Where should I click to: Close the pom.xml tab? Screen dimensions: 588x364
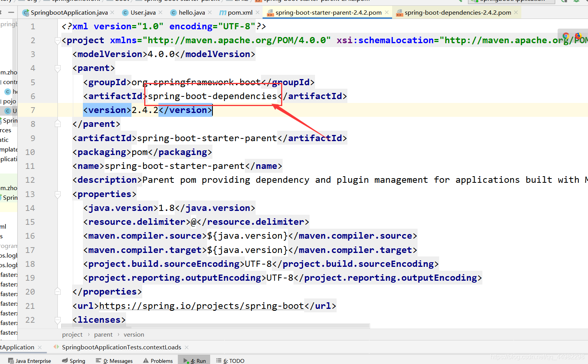(258, 12)
